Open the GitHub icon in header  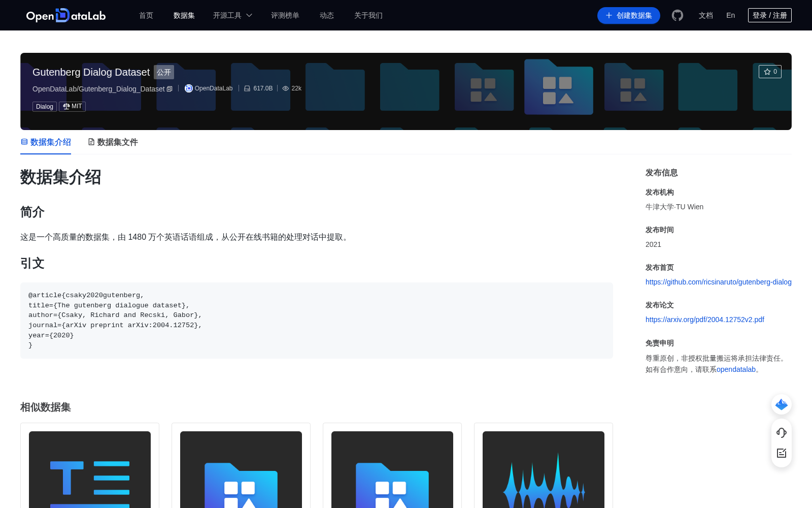pyautogui.click(x=678, y=15)
